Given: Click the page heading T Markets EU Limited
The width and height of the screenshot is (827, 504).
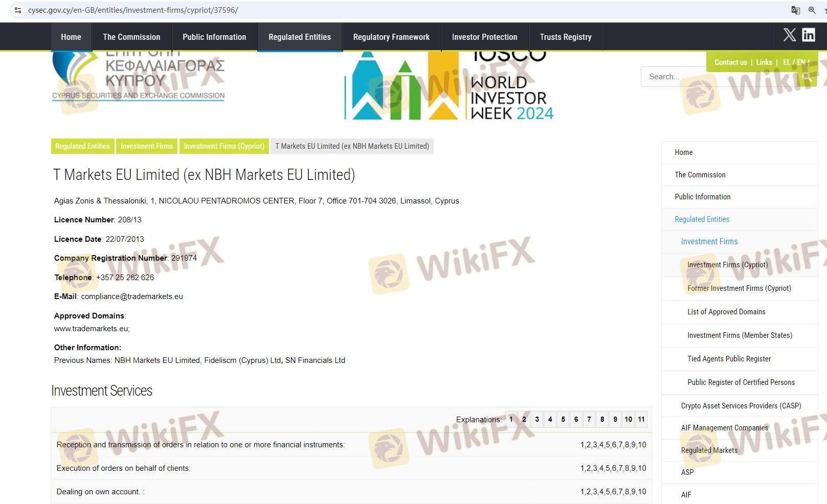Looking at the screenshot, I should click(204, 175).
